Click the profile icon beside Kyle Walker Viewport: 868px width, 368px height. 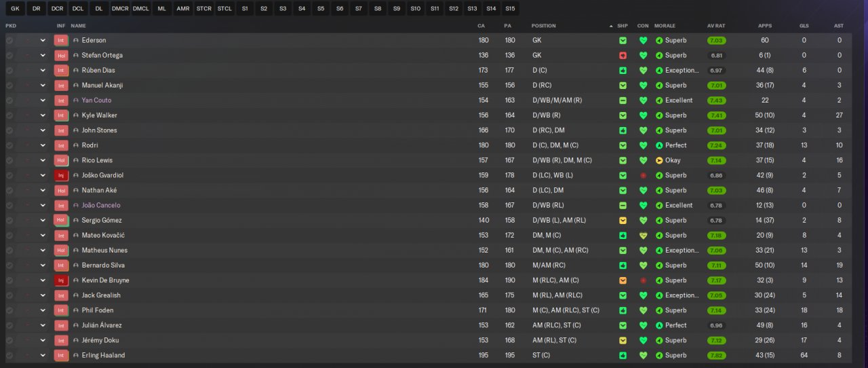pyautogui.click(x=76, y=115)
